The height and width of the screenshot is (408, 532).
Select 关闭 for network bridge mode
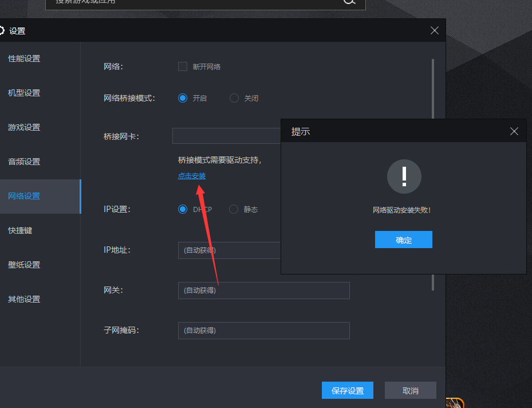click(x=234, y=98)
